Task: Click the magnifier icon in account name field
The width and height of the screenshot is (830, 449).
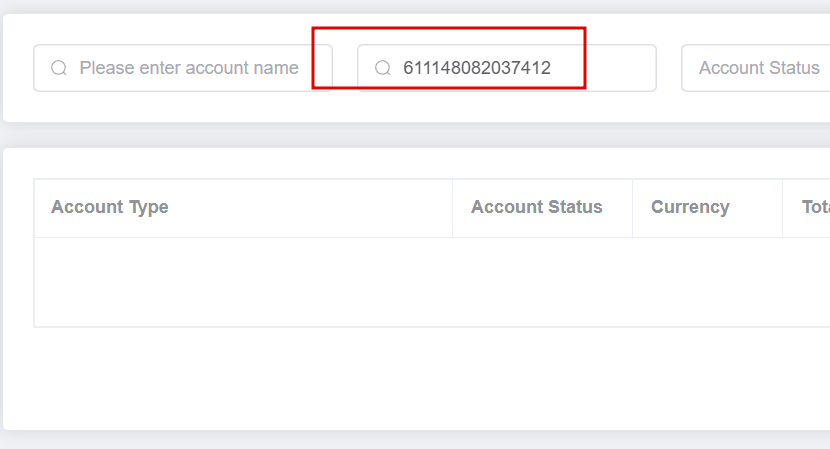Action: 59,68
